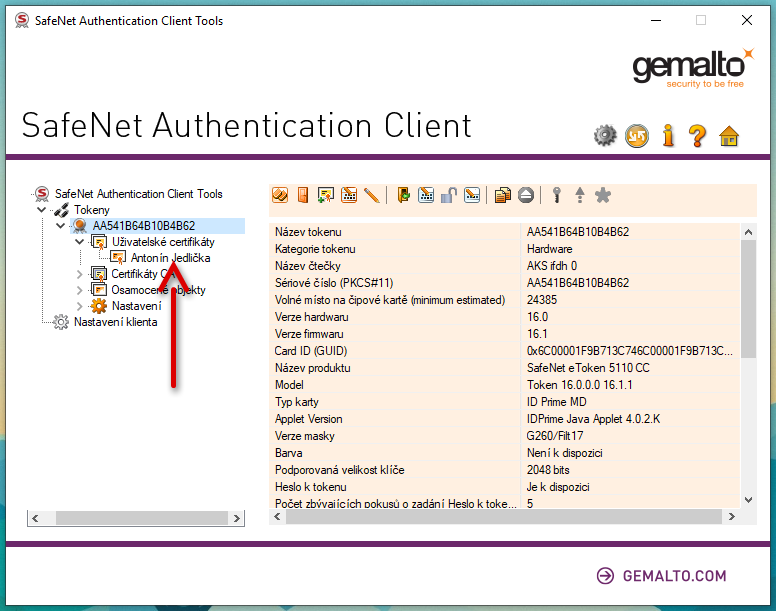This screenshot has width=776, height=611.
Task: Click the grey asterisk star toolbar icon
Action: click(603, 195)
